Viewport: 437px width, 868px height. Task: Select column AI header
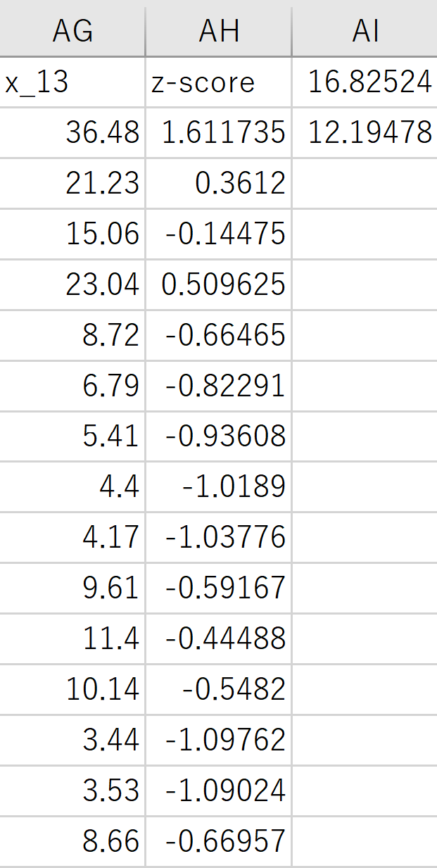point(365,31)
